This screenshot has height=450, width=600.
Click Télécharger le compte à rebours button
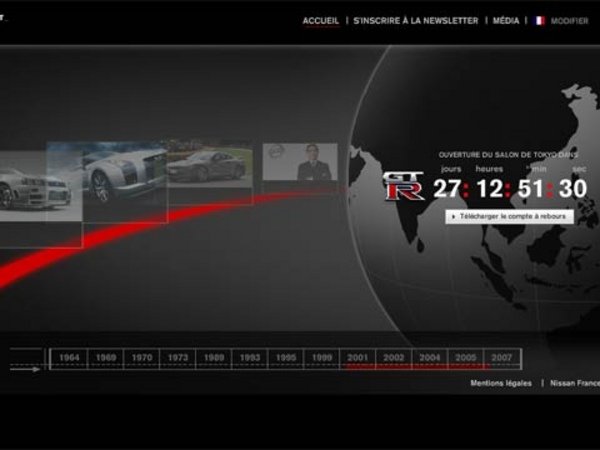pos(509,216)
